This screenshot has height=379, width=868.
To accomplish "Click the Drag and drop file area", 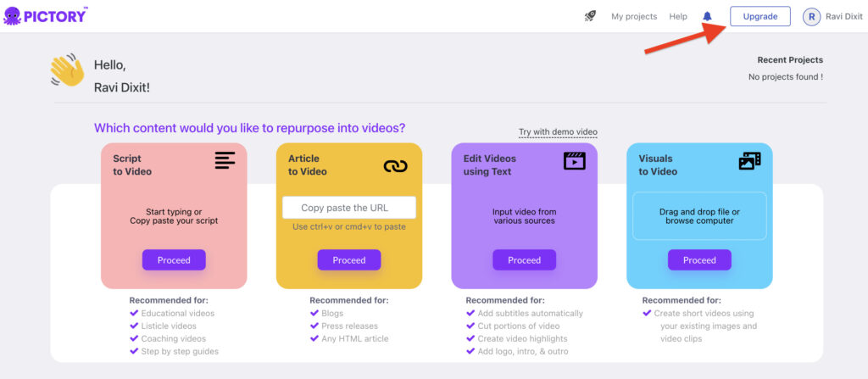I will pos(699,216).
